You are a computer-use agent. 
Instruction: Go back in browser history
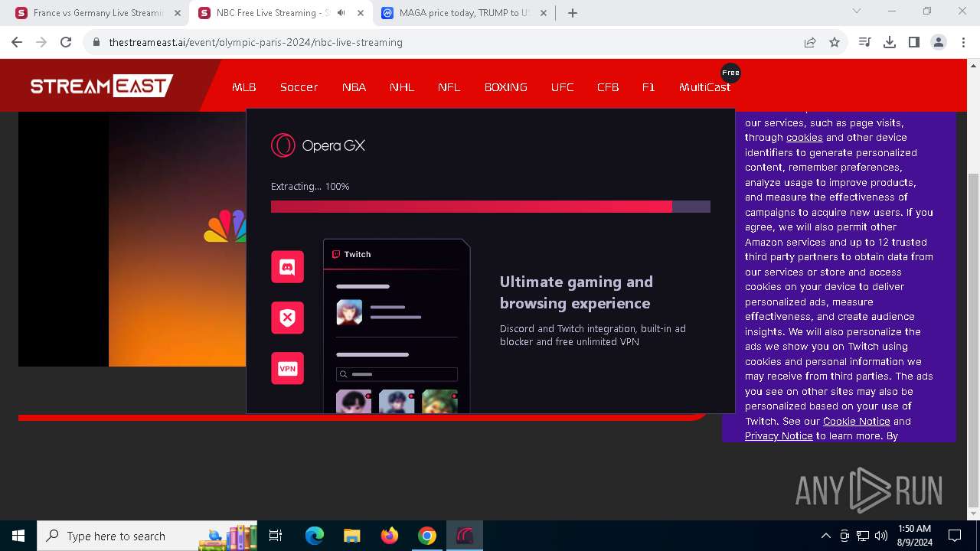coord(17,42)
